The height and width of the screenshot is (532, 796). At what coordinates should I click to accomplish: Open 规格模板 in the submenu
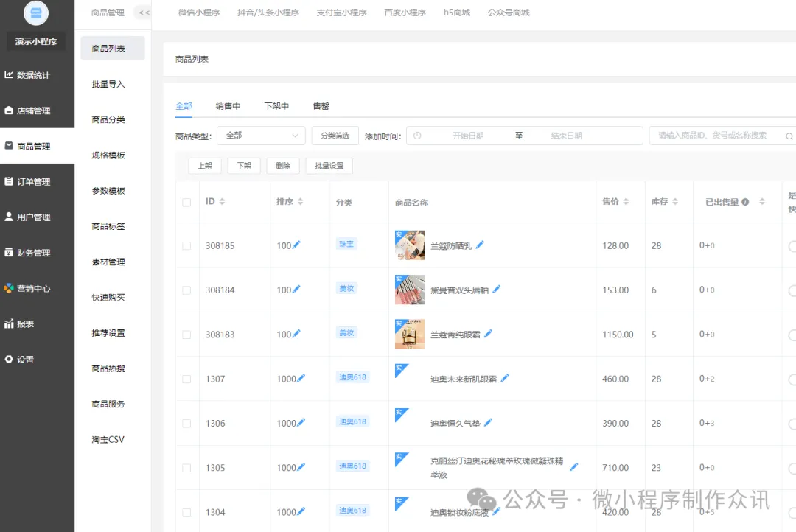coord(108,155)
